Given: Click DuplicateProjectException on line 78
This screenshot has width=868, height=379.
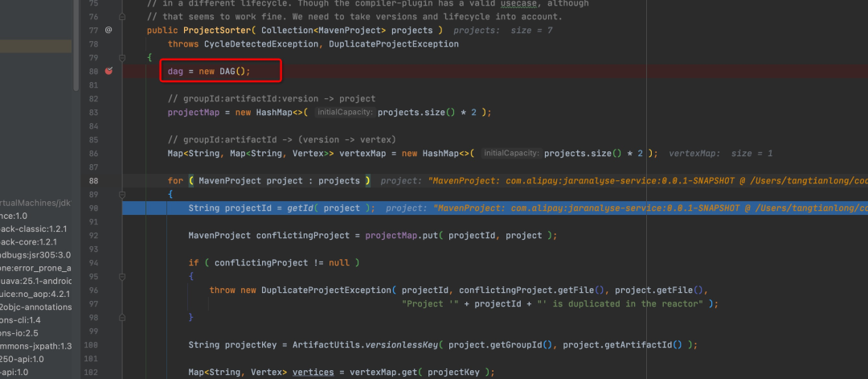Looking at the screenshot, I should [x=394, y=43].
